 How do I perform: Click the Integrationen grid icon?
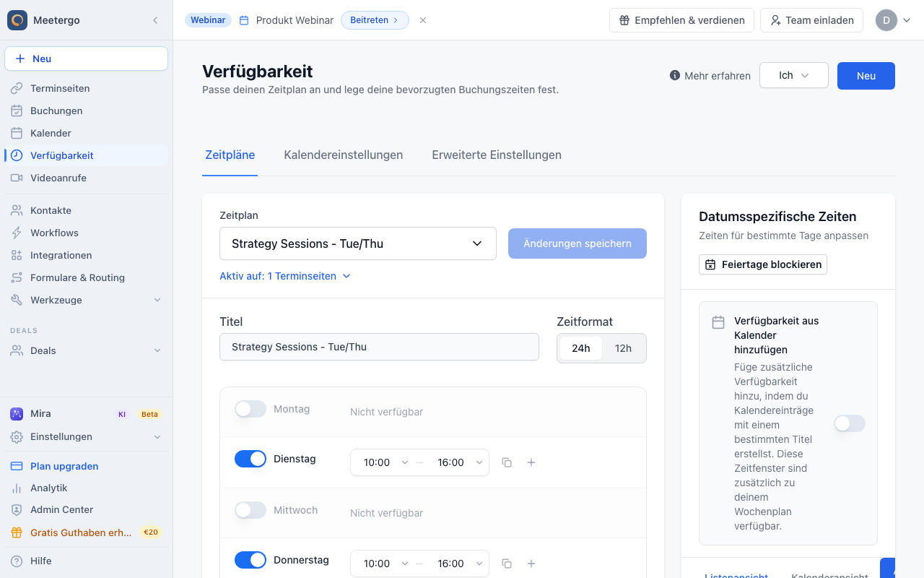[17, 255]
